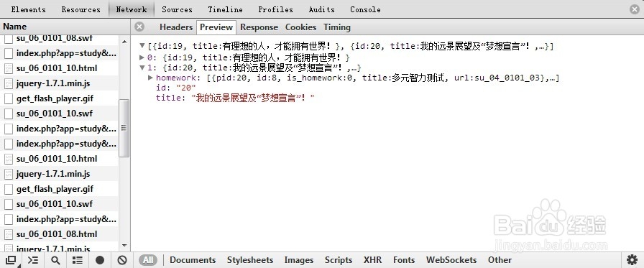Filter requests by Fonts
Viewport: 644px width, 268px height.
404,260
